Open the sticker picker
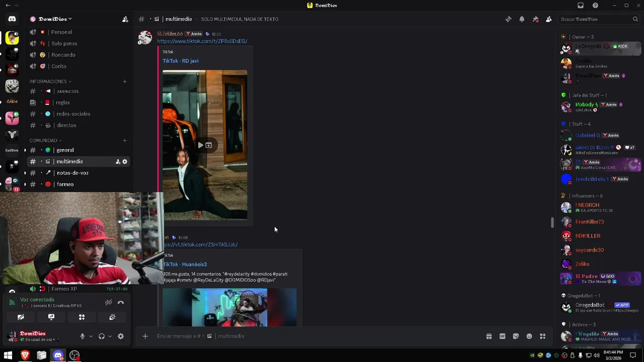644x362 pixels. 516,336
